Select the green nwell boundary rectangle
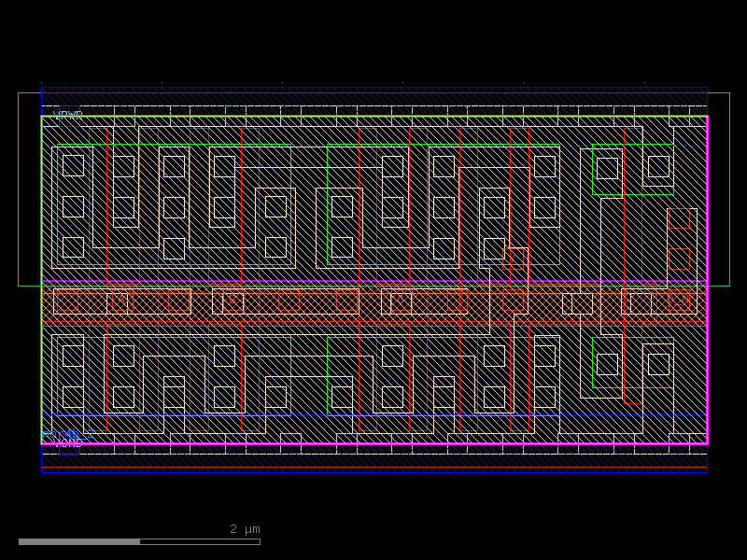This screenshot has height=560, width=747. [730, 187]
